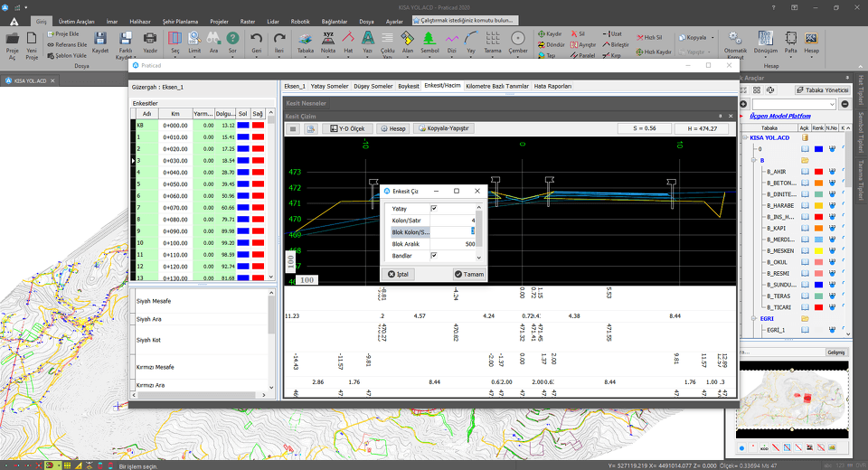The width and height of the screenshot is (868, 470).
Task: Toggle visibility of B_AHIR layer
Action: tap(805, 170)
